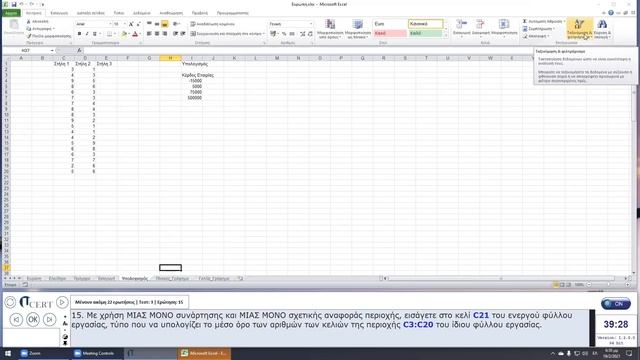Click the Windows Start button

(8, 353)
